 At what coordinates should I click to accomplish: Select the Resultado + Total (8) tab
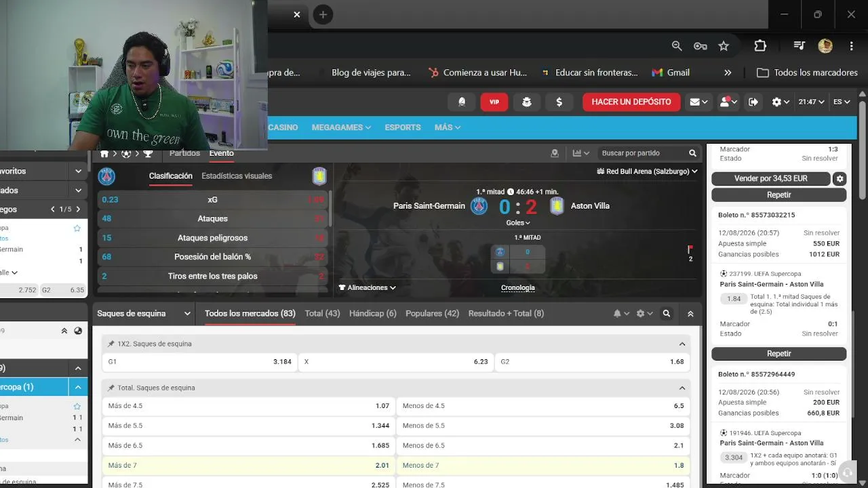[506, 314]
